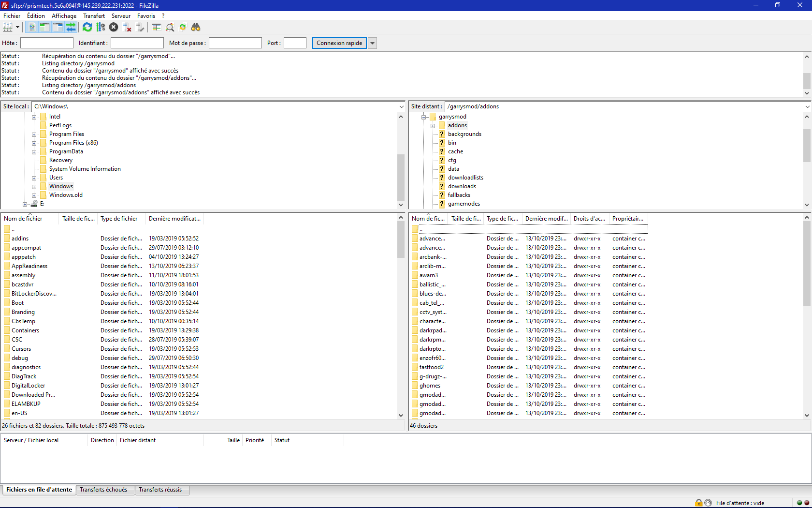Sort remote files by Droits d'accès column
Viewport: 812px width, 508px height.
(590, 219)
